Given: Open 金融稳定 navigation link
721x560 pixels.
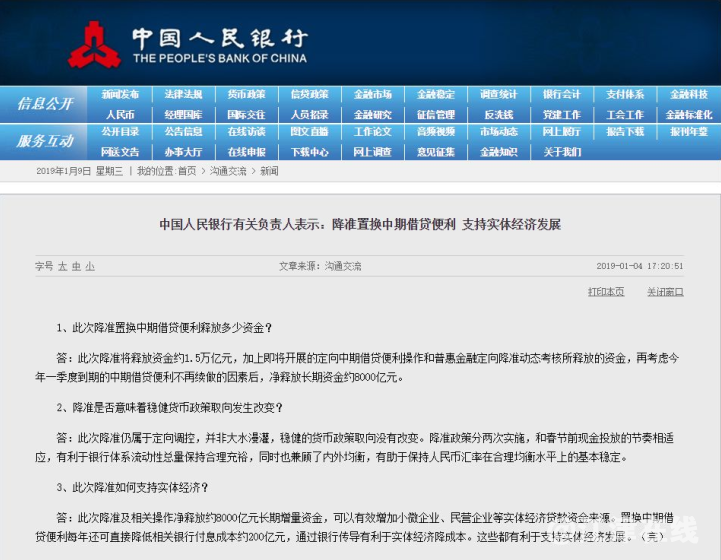Looking at the screenshot, I should 436,94.
